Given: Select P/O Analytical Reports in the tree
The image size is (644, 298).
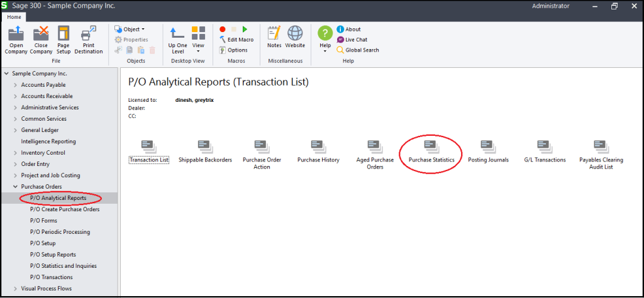Looking at the screenshot, I should click(58, 198).
